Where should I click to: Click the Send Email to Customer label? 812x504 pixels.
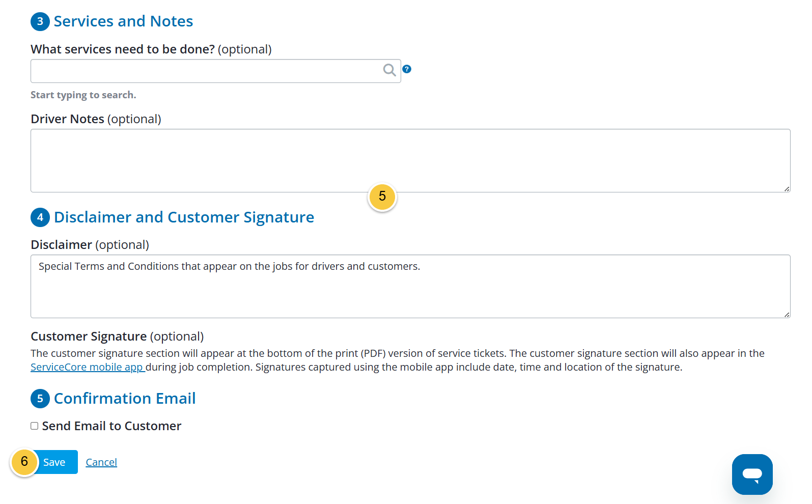111,426
